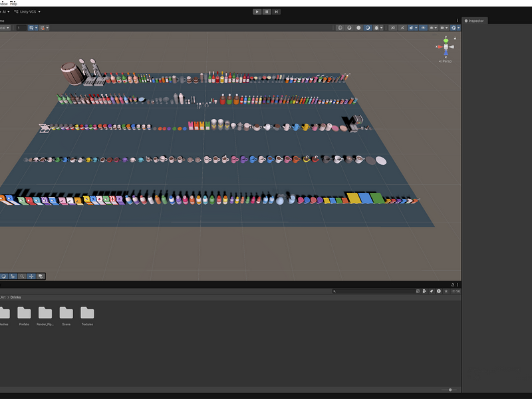The height and width of the screenshot is (399, 532).
Task: Click the Pause button
Action: [x=267, y=12]
